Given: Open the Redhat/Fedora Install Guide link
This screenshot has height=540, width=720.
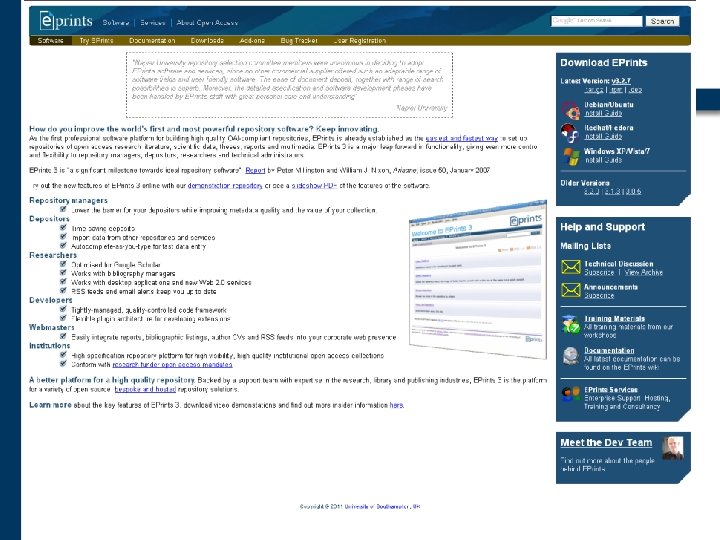Looking at the screenshot, I should pos(603,136).
